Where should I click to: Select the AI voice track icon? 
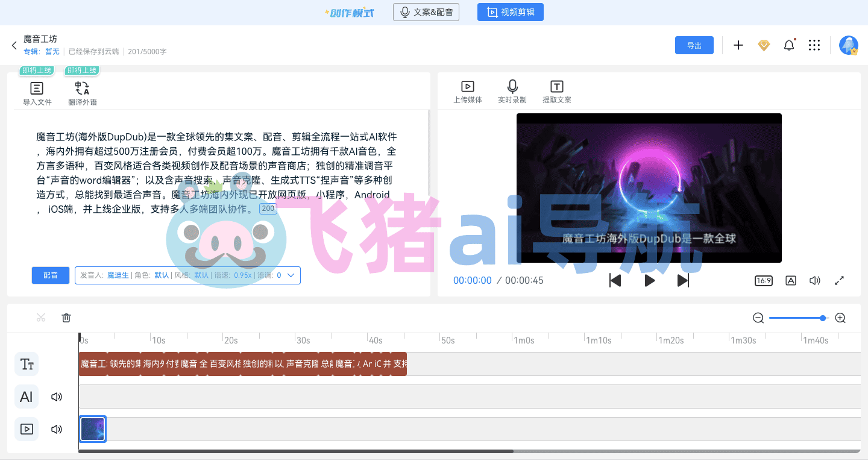click(27, 397)
